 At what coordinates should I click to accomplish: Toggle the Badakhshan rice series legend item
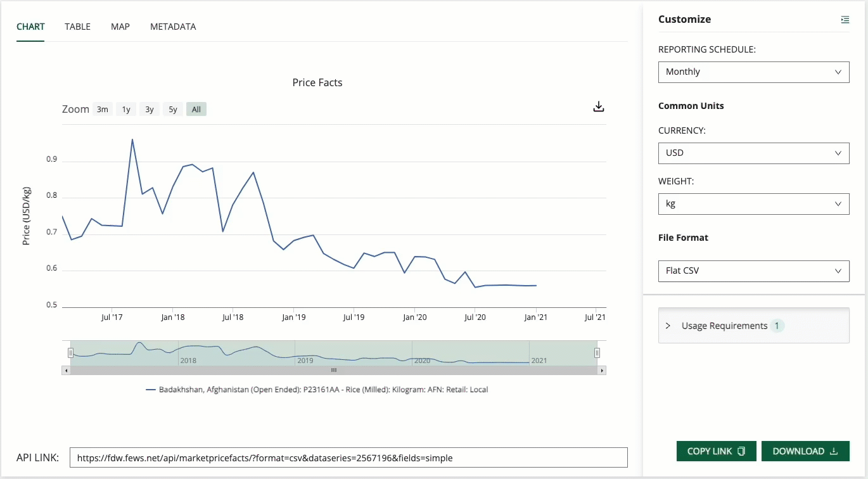point(317,390)
